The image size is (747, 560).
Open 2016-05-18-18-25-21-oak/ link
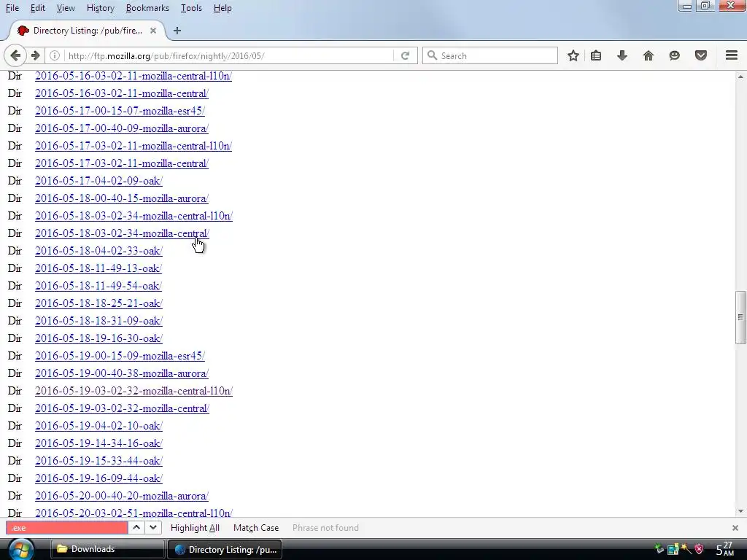coord(98,303)
